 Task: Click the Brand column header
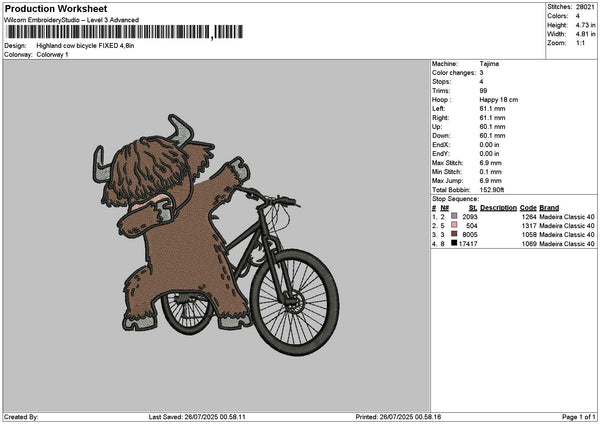[x=549, y=207]
